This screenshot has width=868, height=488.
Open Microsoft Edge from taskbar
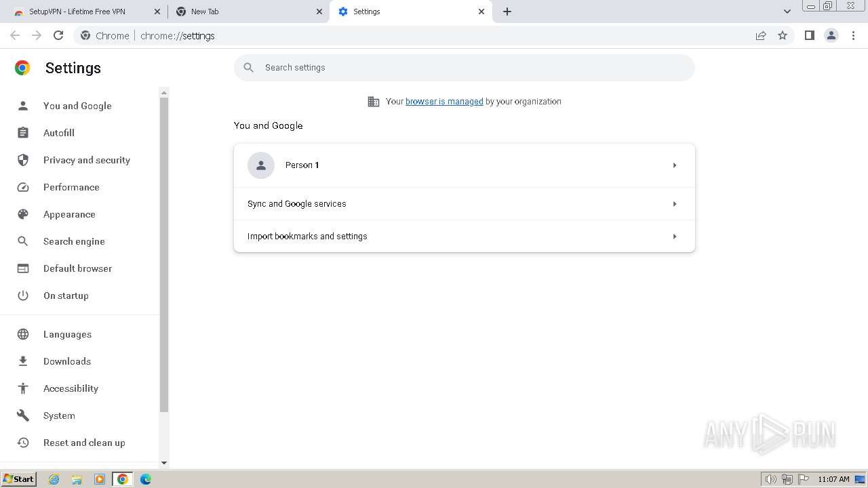tap(146, 479)
